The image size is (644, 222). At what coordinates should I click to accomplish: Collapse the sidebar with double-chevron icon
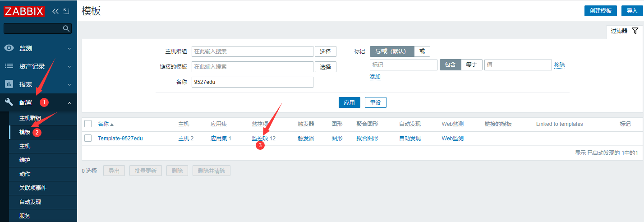point(55,11)
